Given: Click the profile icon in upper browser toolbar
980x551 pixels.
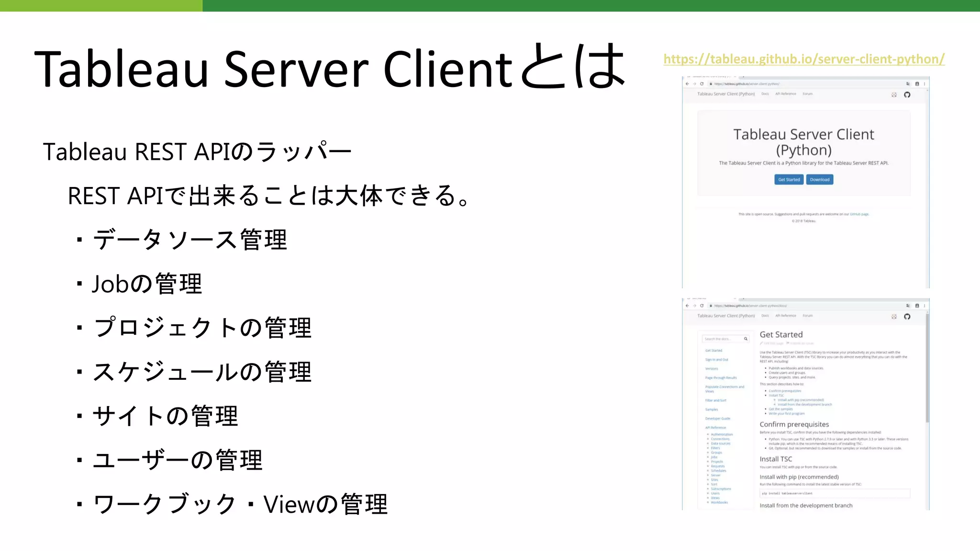Looking at the screenshot, I should tap(917, 84).
